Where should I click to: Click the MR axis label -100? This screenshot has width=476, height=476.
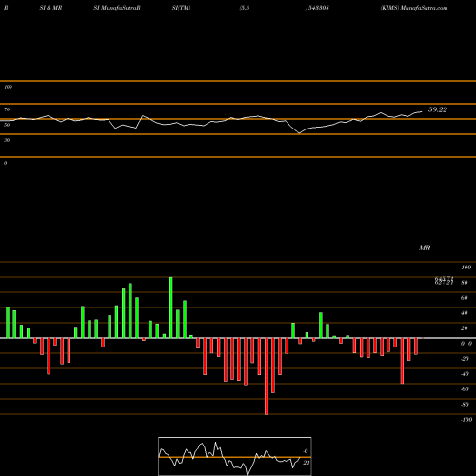coord(466,420)
